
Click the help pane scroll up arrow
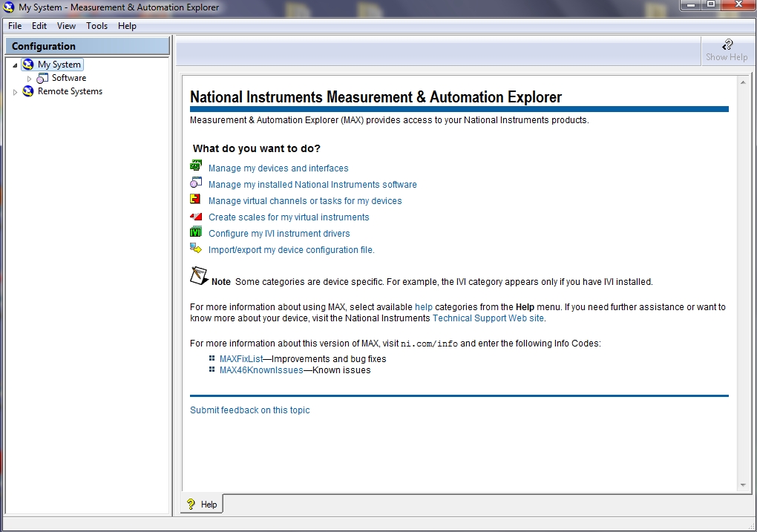point(743,82)
